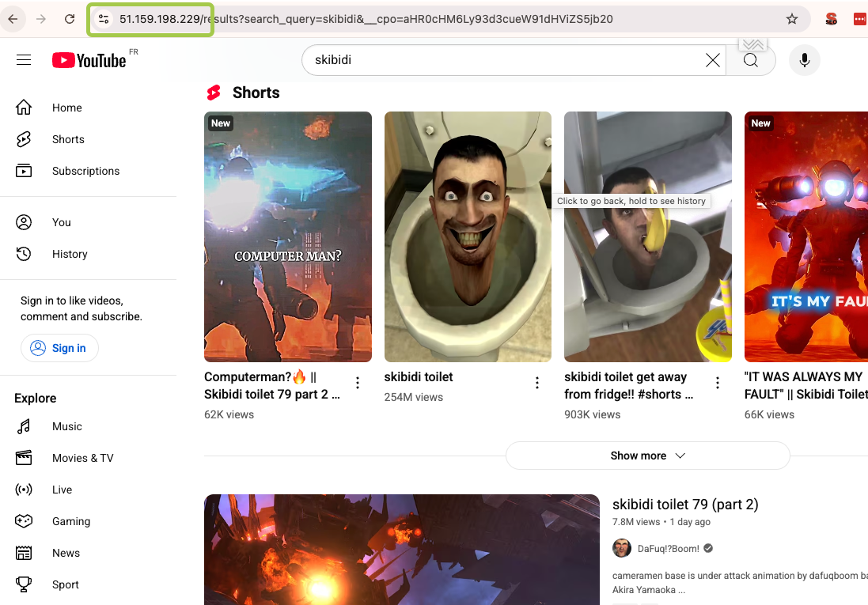Click the Home icon in sidebar
This screenshot has width=868, height=605.
click(x=24, y=108)
